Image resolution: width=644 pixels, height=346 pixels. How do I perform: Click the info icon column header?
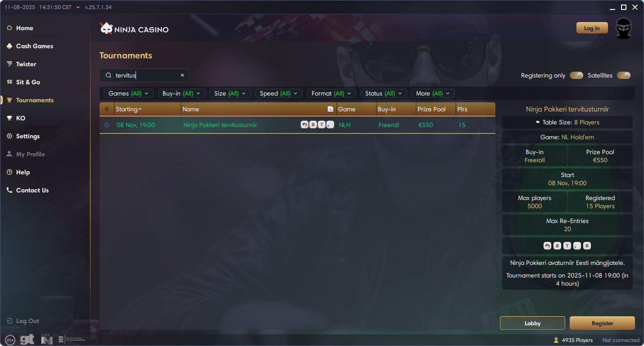click(x=331, y=109)
